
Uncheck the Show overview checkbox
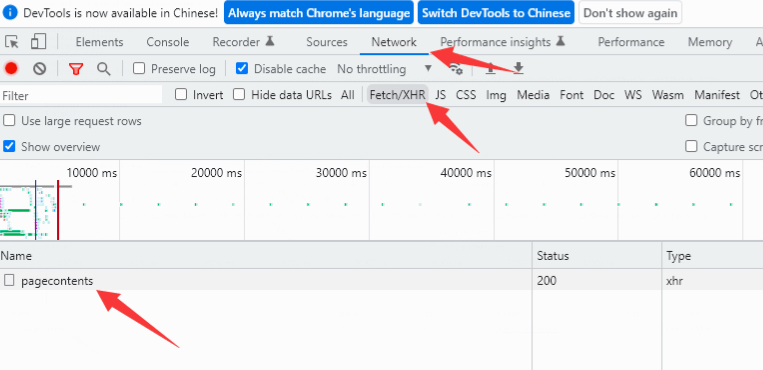(x=9, y=146)
